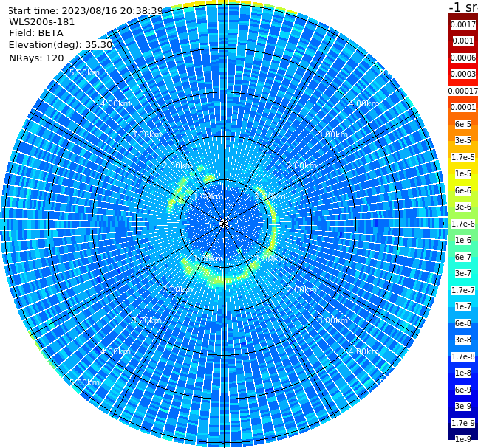Click the upper-right 2.00km range ring label
The width and height of the screenshot is (478, 448).
click(x=302, y=165)
